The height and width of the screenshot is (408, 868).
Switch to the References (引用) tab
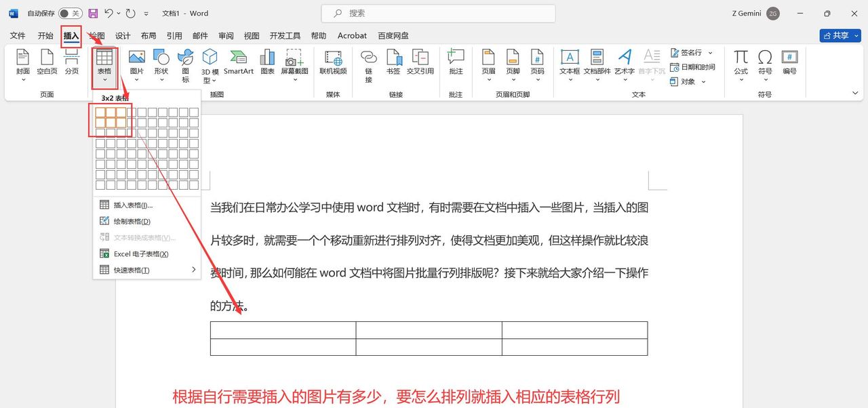coord(174,36)
